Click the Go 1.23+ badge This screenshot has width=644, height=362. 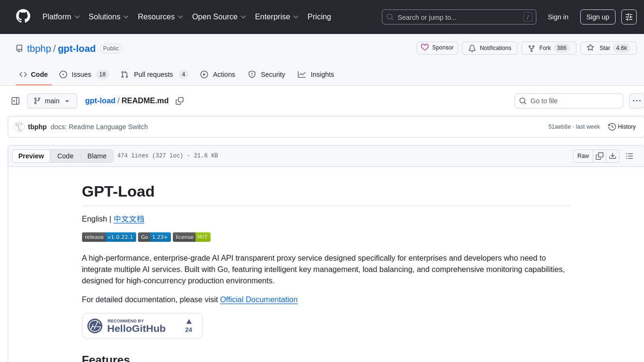(154, 237)
